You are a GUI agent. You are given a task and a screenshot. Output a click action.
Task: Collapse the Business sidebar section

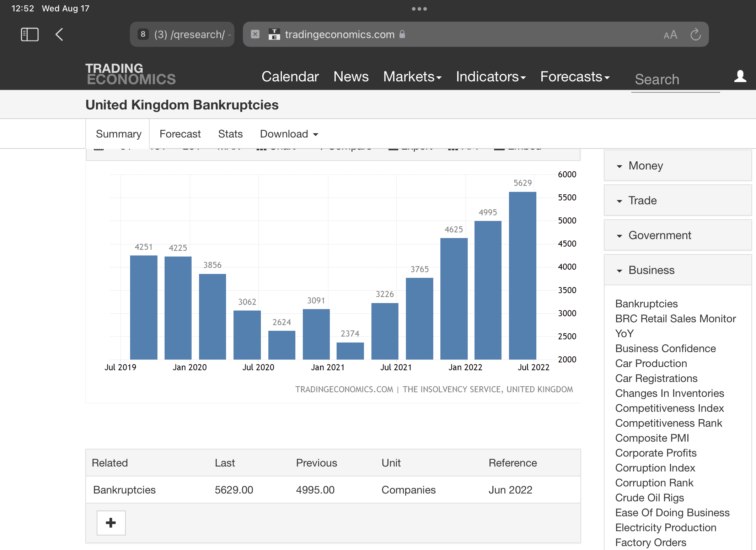pos(677,270)
